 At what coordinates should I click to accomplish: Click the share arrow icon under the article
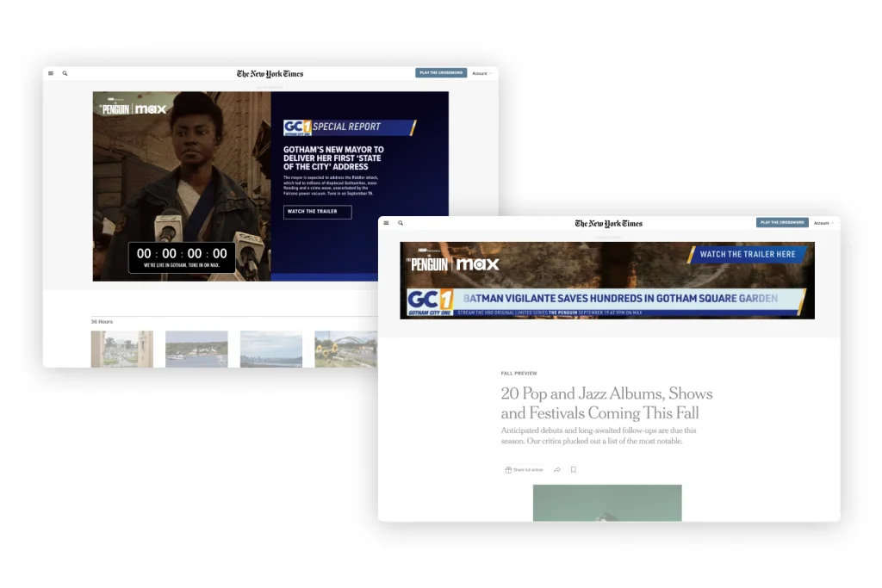[x=557, y=470]
